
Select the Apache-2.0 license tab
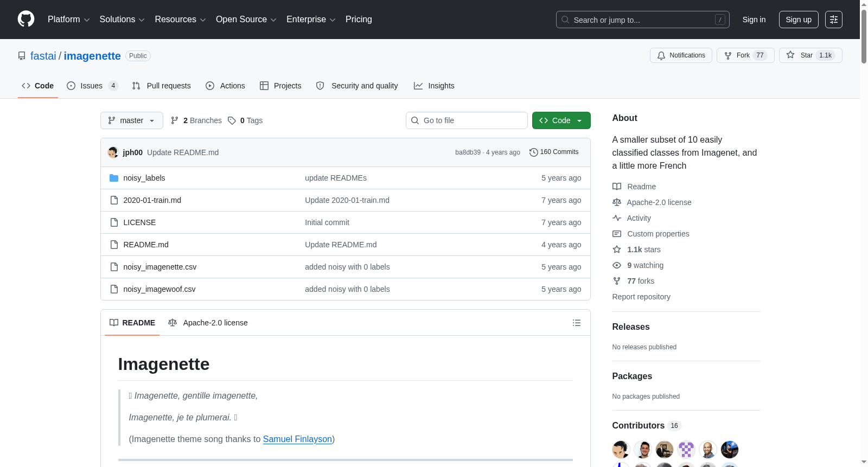tap(208, 323)
